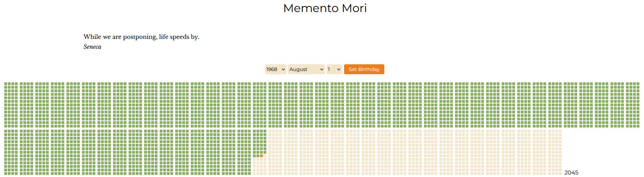Click the Seneca author attribution
The image size is (644, 177).
[x=92, y=47]
